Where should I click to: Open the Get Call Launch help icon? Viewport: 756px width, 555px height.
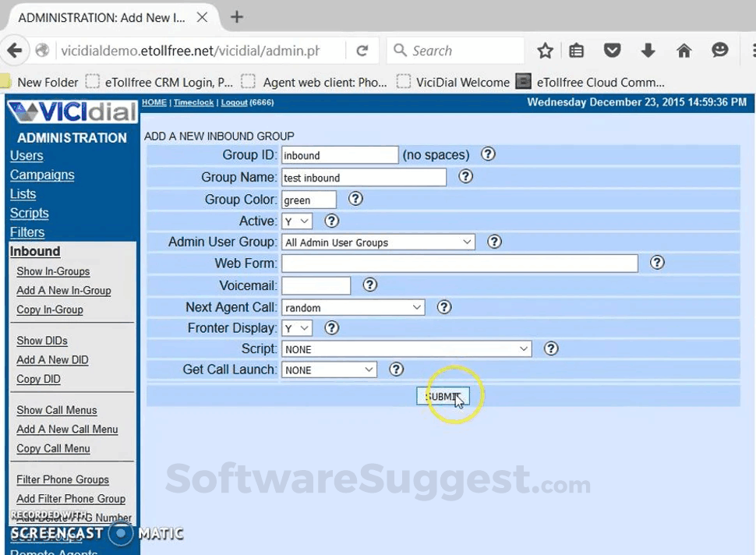click(397, 369)
